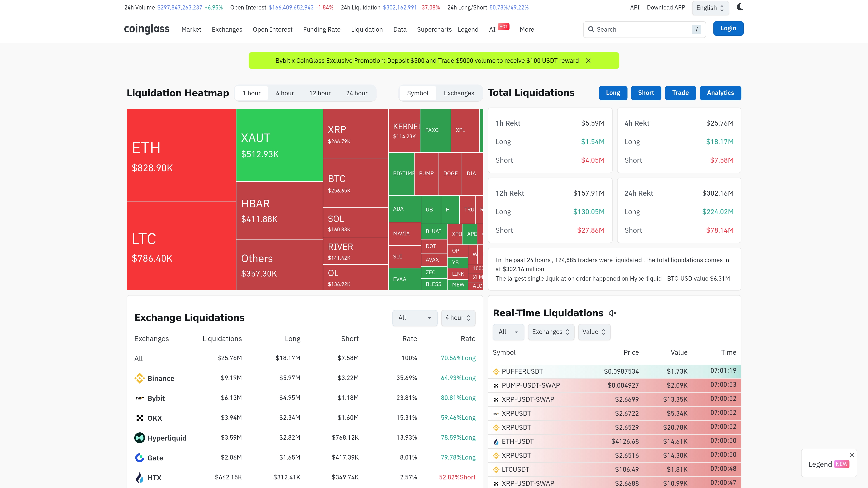Click the Binance logo in exchange table

coord(139,378)
